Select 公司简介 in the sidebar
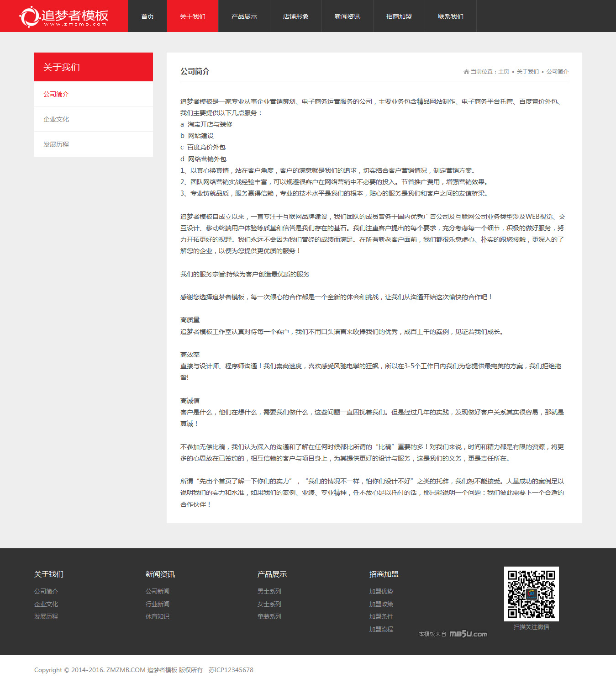 (x=56, y=94)
